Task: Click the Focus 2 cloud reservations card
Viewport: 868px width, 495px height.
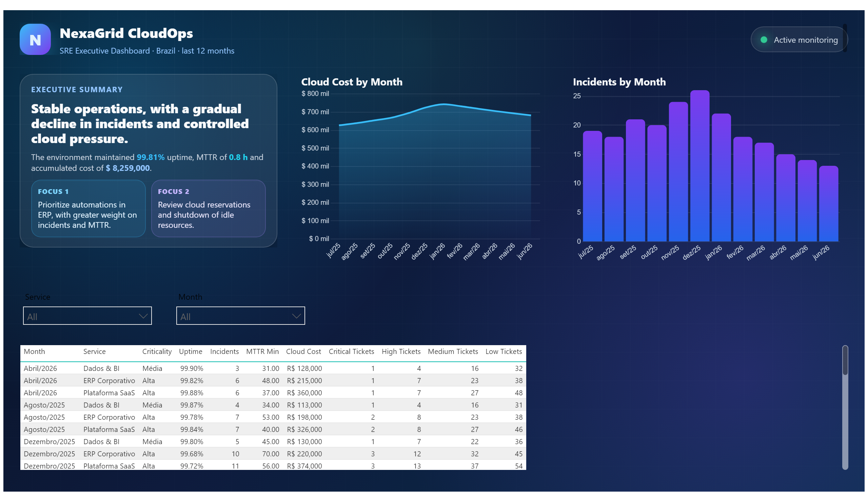Action: pyautogui.click(x=209, y=209)
